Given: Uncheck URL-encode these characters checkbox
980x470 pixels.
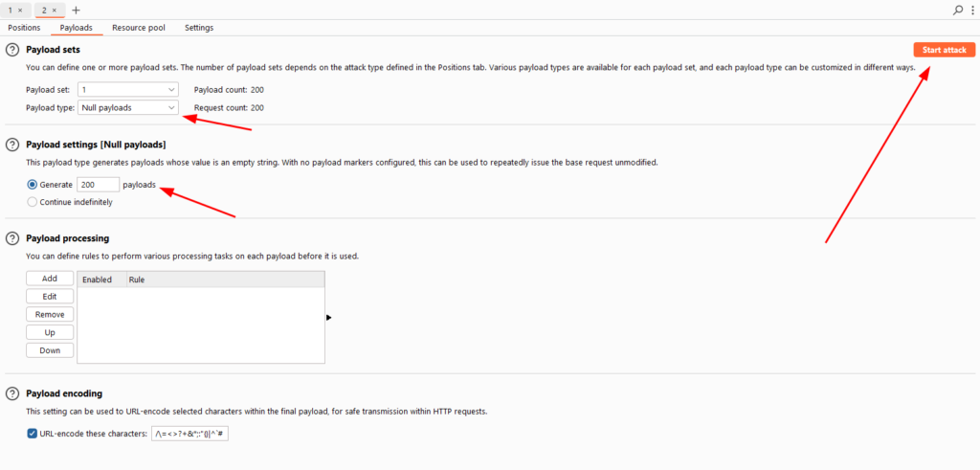Looking at the screenshot, I should 32,433.
